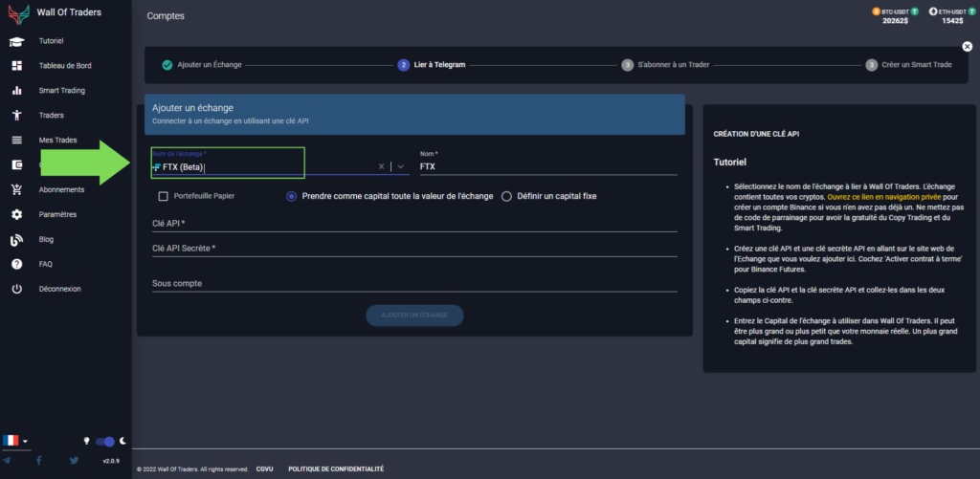Open the 'Politique de confidentialité' link
Screen dimensions: 980x479
(x=336, y=468)
